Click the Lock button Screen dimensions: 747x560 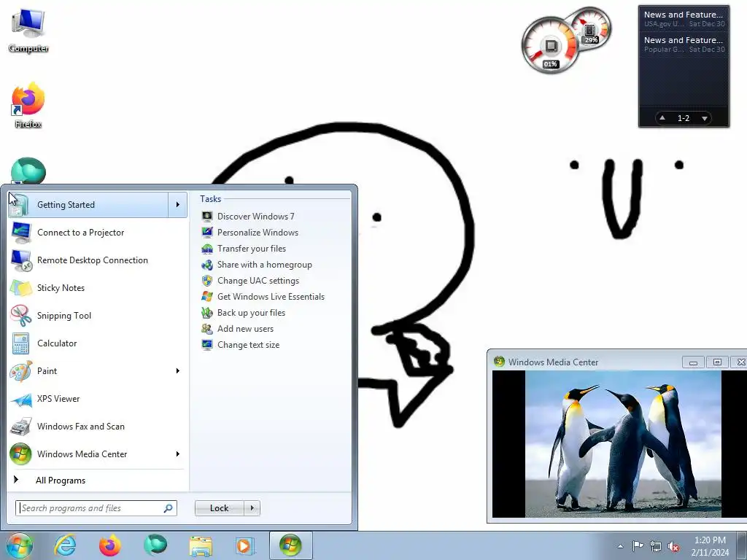pos(219,508)
